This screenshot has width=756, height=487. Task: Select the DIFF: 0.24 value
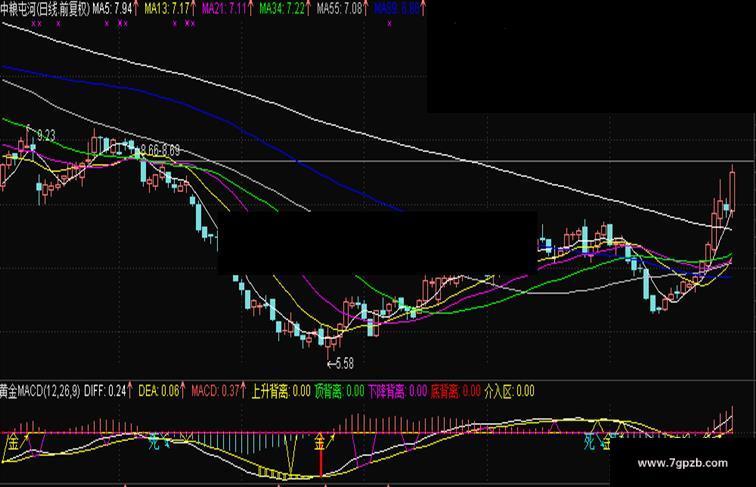pyautogui.click(x=105, y=391)
